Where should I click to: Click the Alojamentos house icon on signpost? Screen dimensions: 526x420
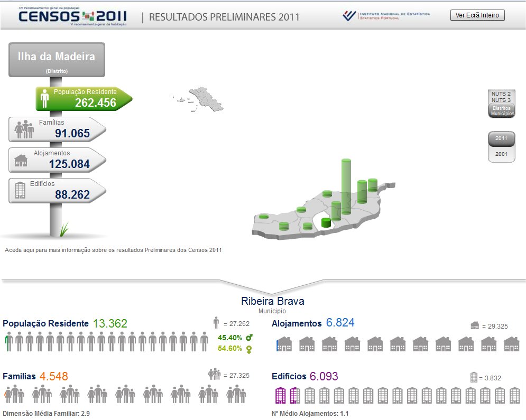(21, 161)
